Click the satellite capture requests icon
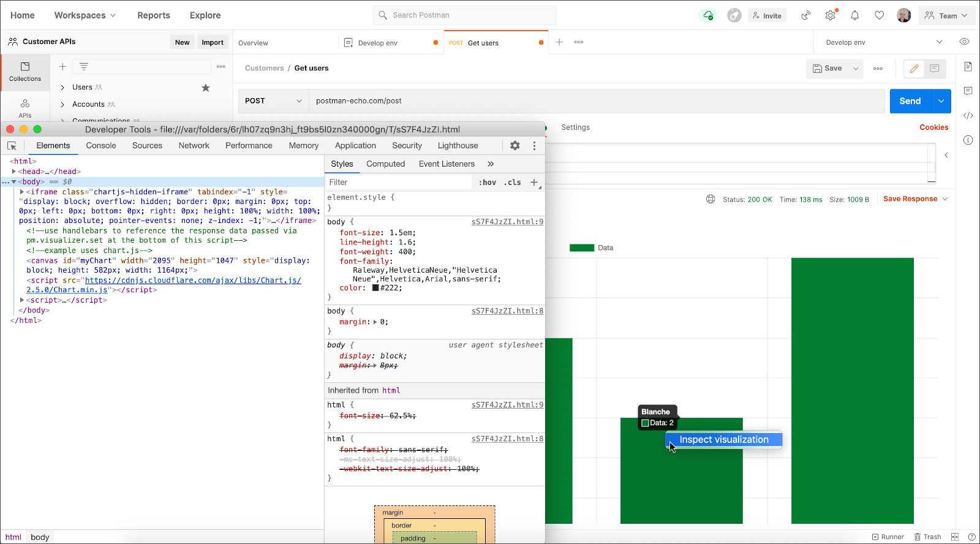 (x=805, y=15)
